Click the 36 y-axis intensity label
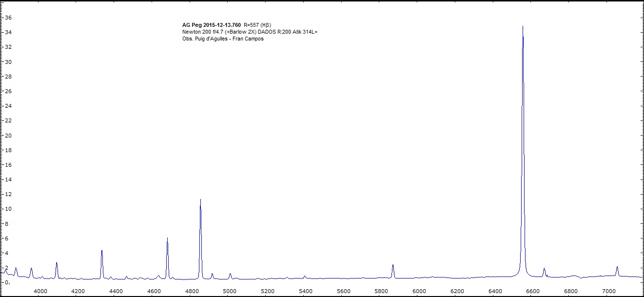Screen dimensions: 644x297 (x=8, y=18)
